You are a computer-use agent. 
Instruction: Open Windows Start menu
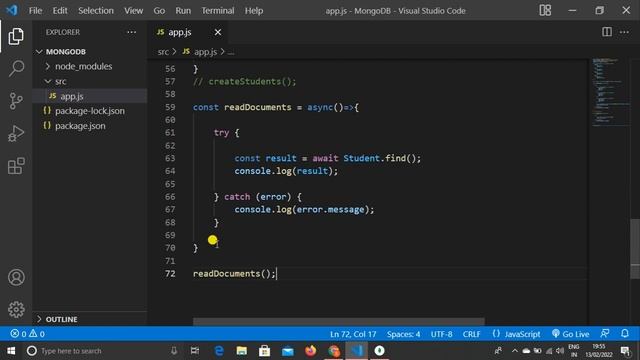pos(11,351)
